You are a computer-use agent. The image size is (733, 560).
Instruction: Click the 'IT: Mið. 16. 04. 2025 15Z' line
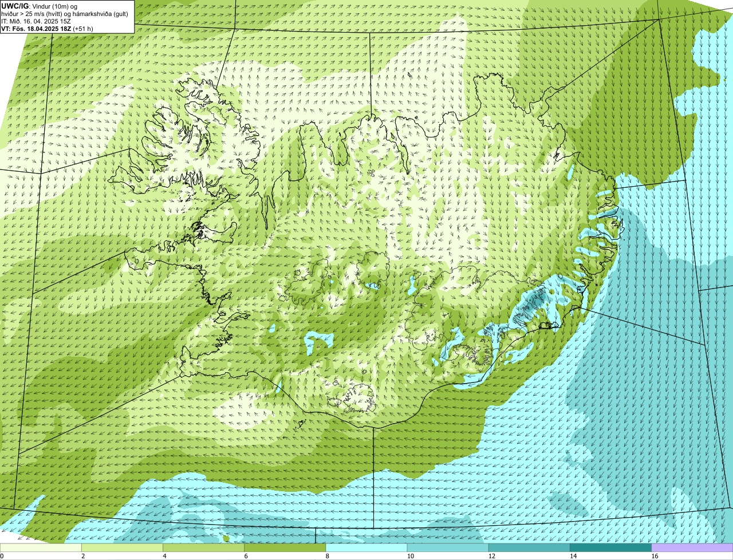coord(37,21)
